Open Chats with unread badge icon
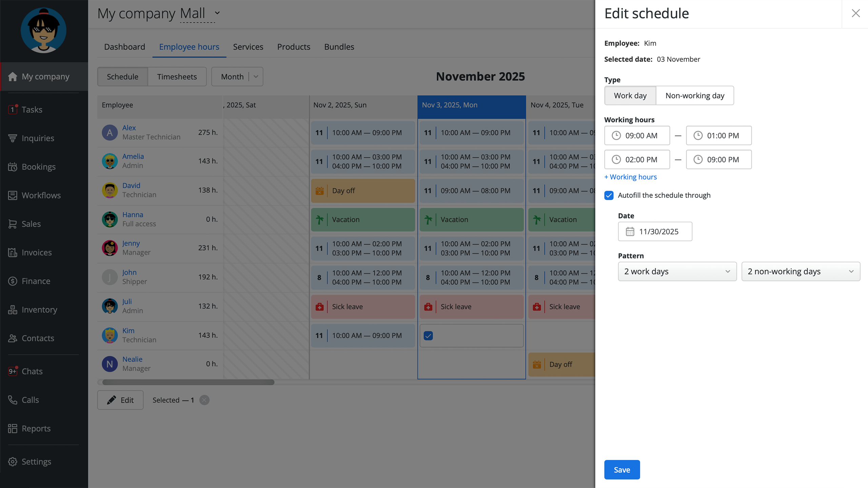 click(13, 371)
